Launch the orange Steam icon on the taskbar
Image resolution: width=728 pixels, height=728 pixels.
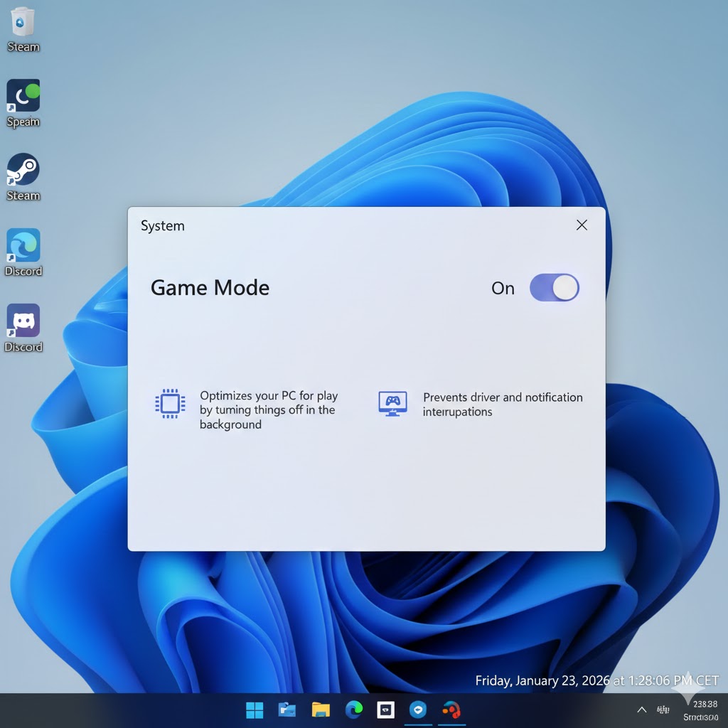[451, 710]
